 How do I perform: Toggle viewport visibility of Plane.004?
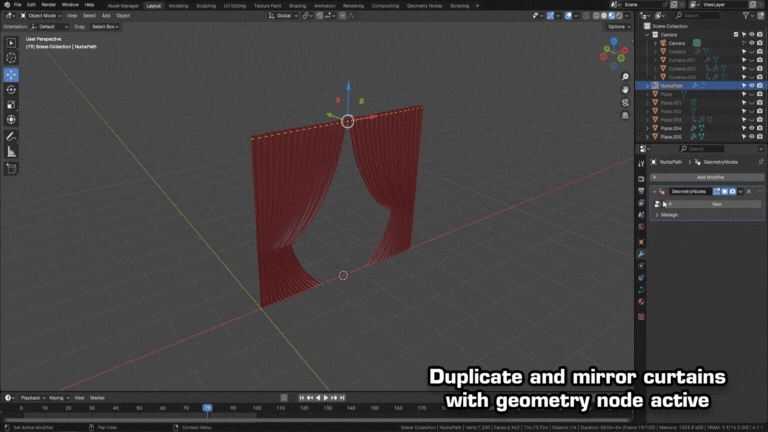(x=752, y=128)
